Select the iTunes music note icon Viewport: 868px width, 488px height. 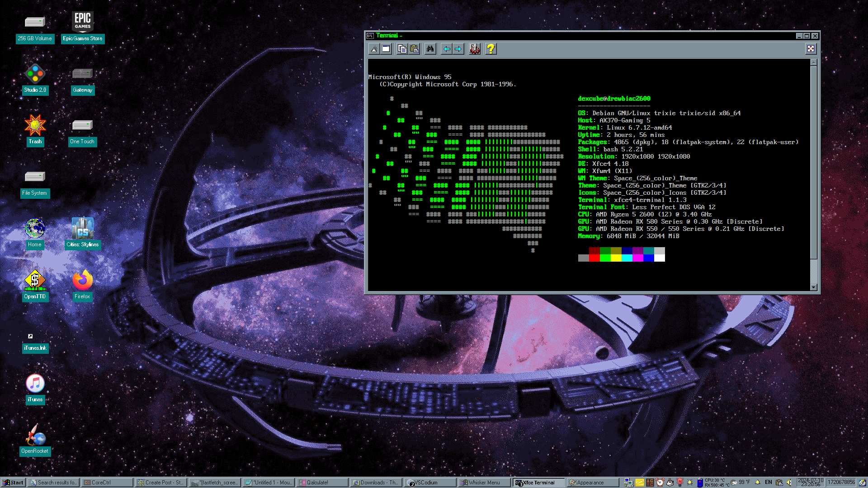35,389
